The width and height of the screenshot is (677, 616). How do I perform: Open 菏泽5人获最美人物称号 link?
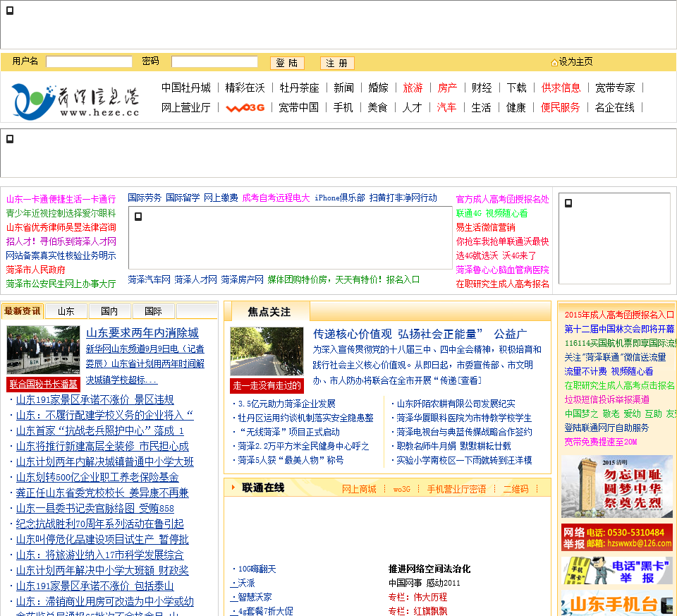(x=291, y=460)
